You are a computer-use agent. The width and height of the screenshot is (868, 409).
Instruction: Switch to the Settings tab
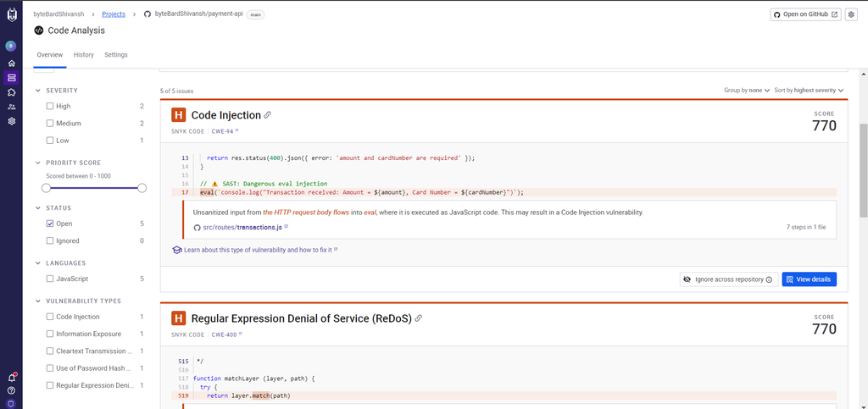116,55
